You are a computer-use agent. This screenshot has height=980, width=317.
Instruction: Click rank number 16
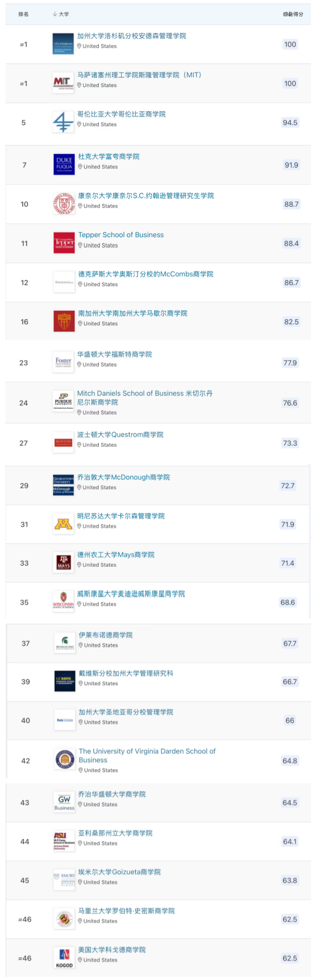[25, 322]
